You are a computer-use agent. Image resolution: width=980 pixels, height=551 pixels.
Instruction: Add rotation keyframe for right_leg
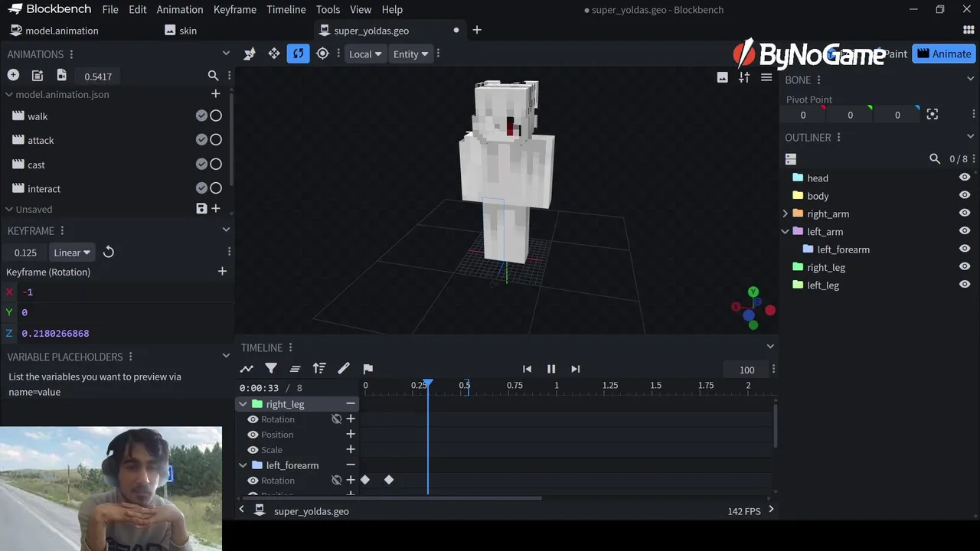tap(351, 419)
